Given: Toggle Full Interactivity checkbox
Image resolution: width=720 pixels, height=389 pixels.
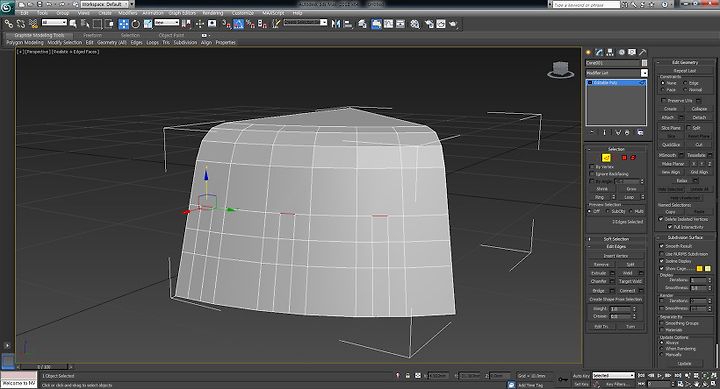Looking at the screenshot, I should click(x=669, y=226).
